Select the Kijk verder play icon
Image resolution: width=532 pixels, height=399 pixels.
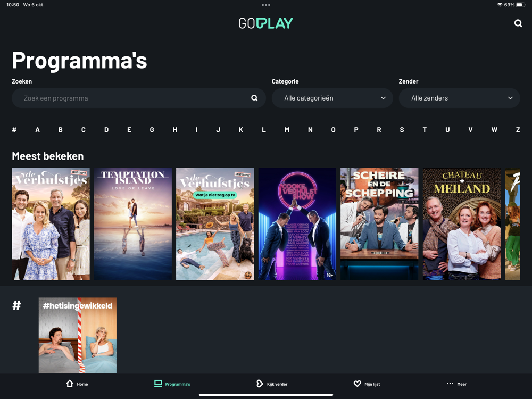click(260, 384)
